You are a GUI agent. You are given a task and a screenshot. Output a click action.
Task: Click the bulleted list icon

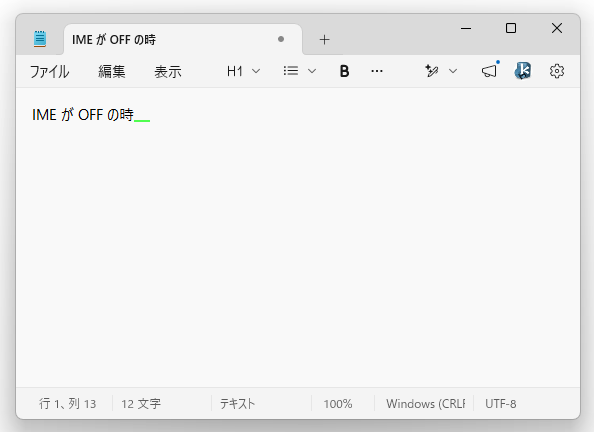click(x=291, y=71)
